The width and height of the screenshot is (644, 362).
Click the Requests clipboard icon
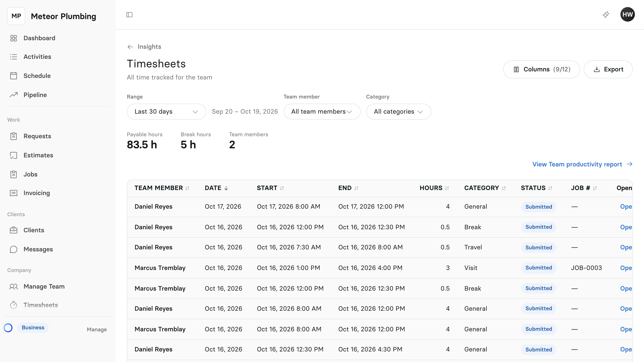pos(14,136)
